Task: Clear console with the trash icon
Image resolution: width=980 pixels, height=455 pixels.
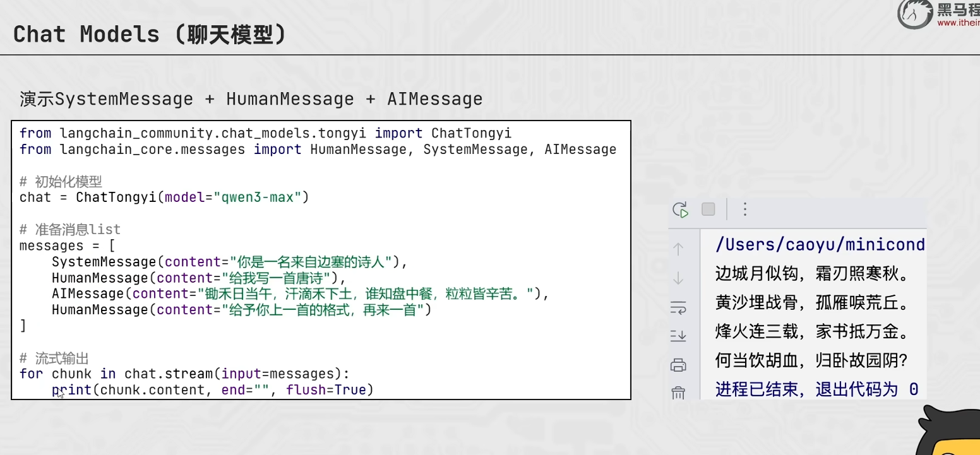Action: (678, 393)
